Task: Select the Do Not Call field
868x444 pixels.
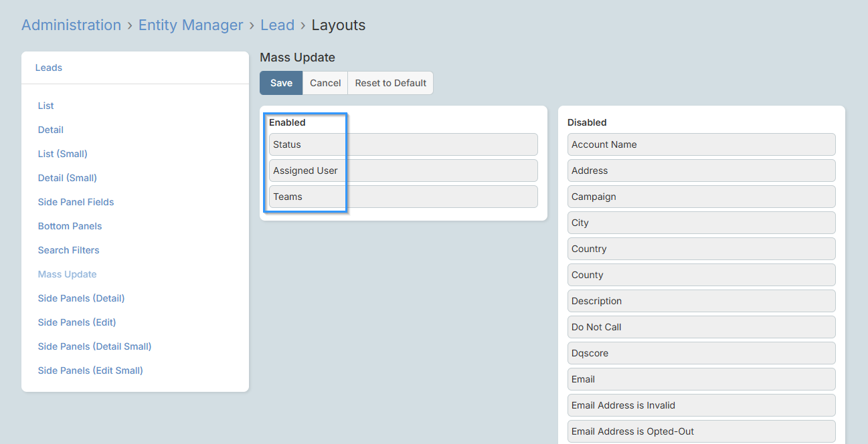Action: [701, 327]
